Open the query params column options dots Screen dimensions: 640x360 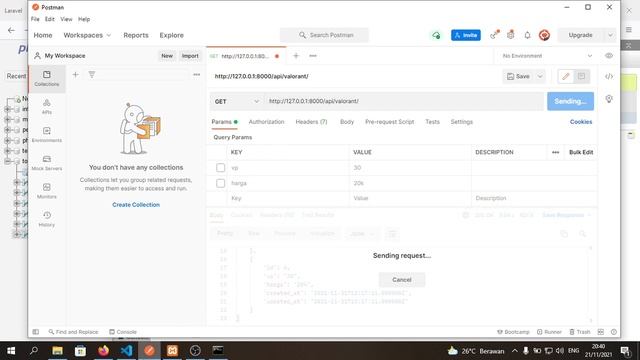click(556, 152)
